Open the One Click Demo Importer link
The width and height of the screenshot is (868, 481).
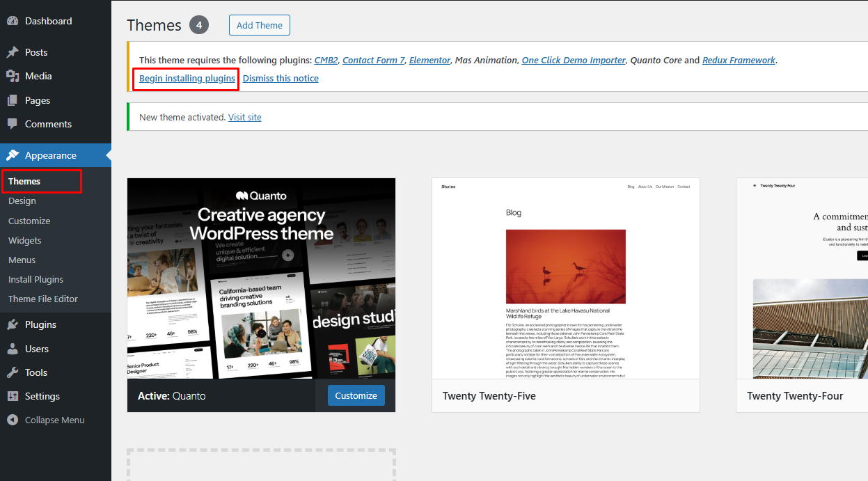tap(574, 60)
